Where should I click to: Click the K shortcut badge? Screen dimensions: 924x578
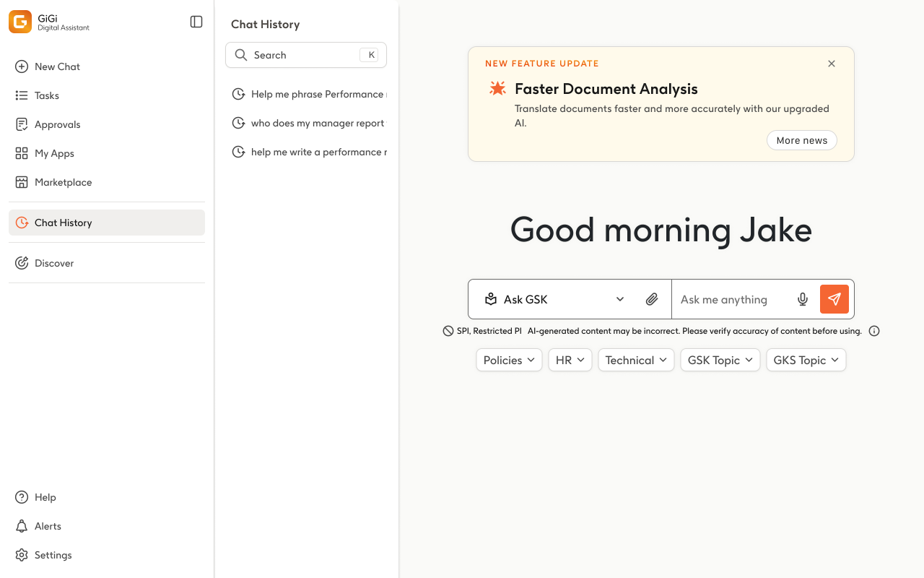[369, 55]
